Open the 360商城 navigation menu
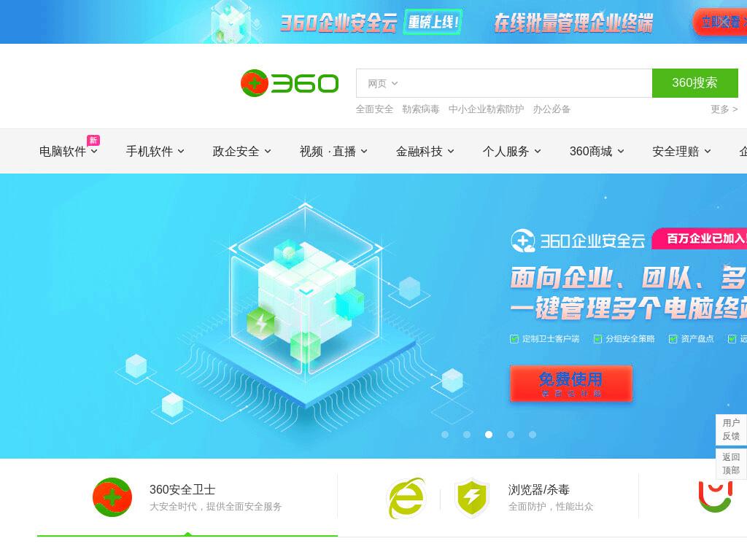This screenshot has width=747, height=560. tap(597, 152)
